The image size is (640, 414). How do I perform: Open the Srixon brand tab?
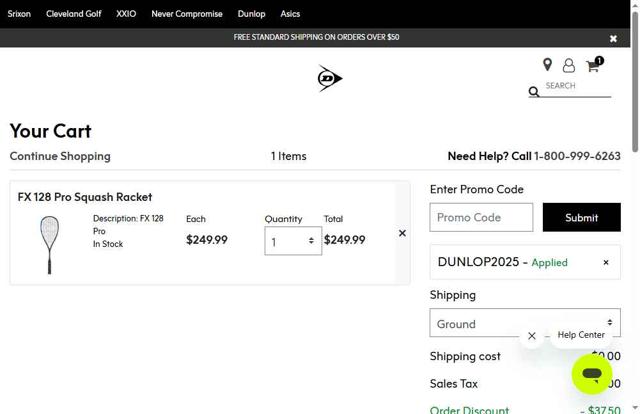coord(19,14)
